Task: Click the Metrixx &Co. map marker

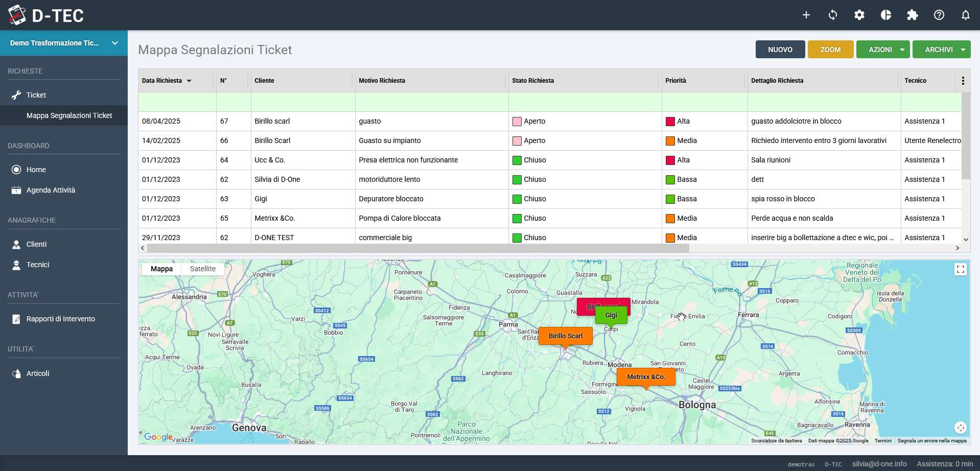Action: 646,377
